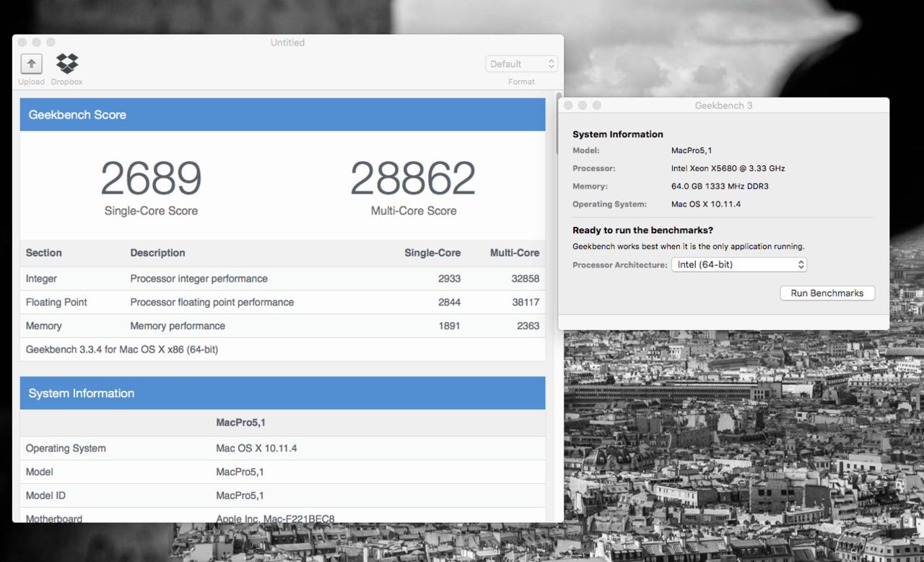Click 'Processor integer performance' description
The image size is (924, 562).
[199, 279]
